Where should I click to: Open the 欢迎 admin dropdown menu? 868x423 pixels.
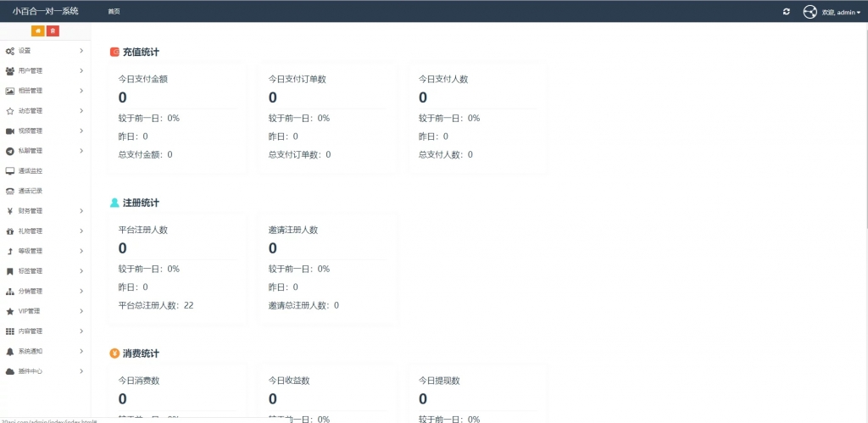(x=841, y=13)
